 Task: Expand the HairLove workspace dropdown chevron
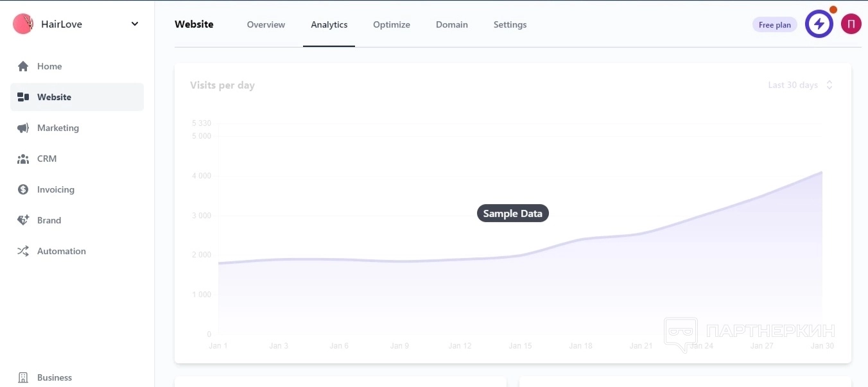[x=135, y=24]
